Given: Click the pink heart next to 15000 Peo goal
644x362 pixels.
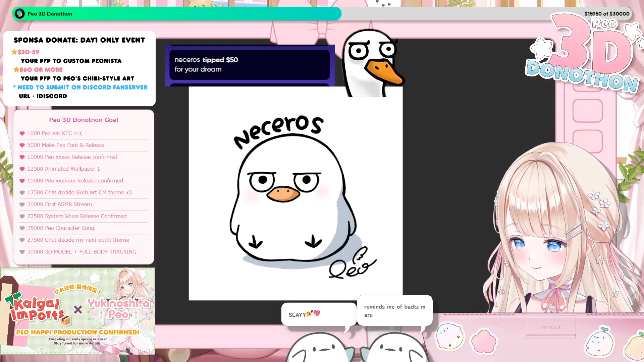Looking at the screenshot, I should (22, 181).
